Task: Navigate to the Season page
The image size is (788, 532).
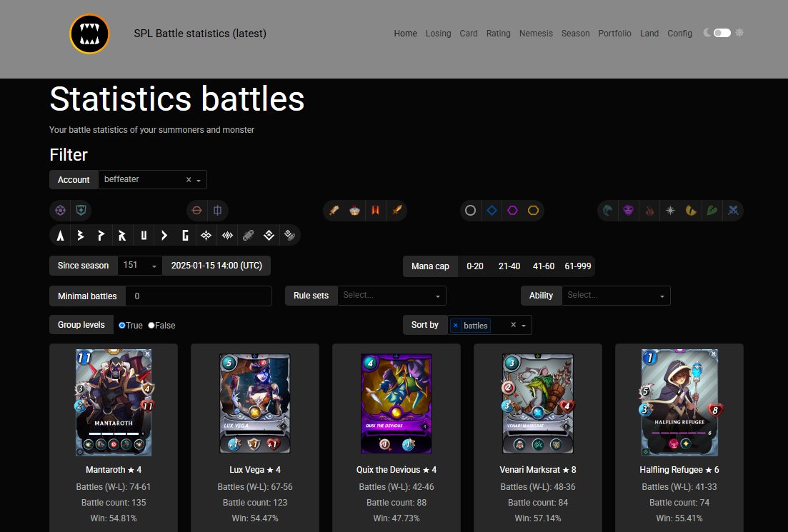Action: click(575, 34)
